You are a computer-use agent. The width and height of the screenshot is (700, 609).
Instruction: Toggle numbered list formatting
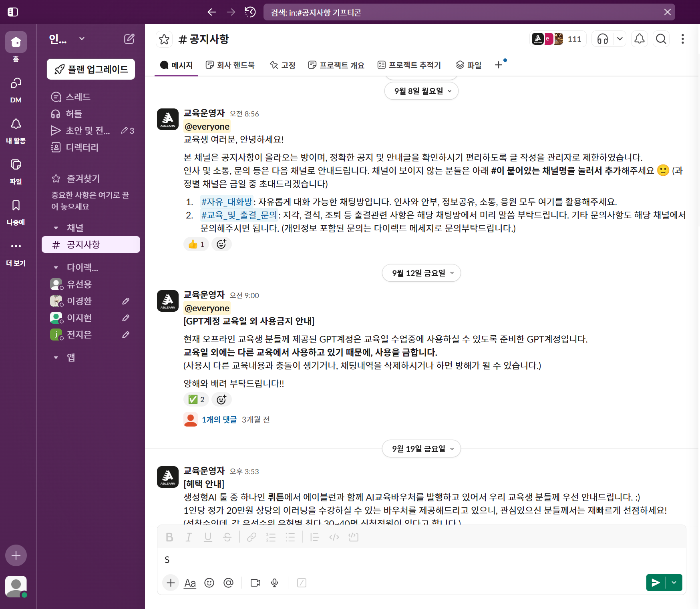pyautogui.click(x=271, y=537)
